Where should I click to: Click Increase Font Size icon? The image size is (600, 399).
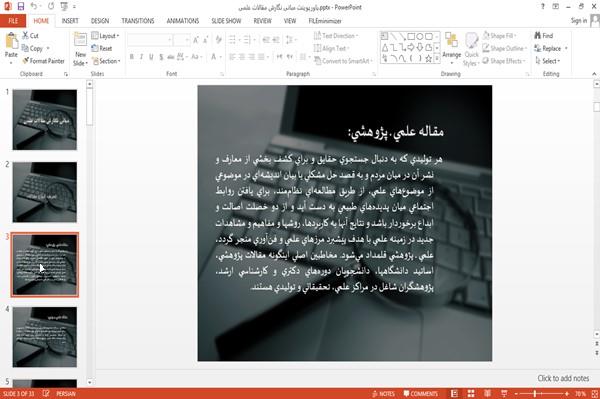pyautogui.click(x=196, y=40)
